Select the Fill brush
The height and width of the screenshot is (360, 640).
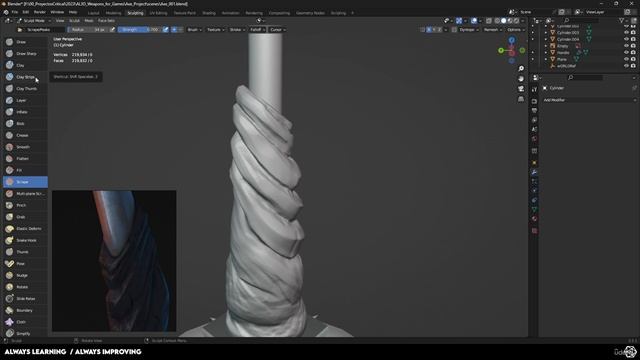25,170
